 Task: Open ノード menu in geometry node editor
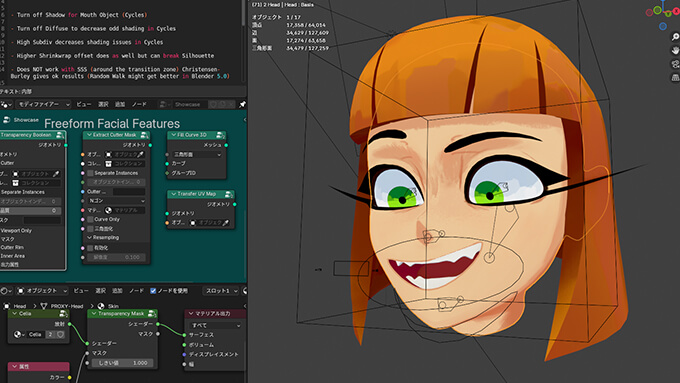click(139, 105)
